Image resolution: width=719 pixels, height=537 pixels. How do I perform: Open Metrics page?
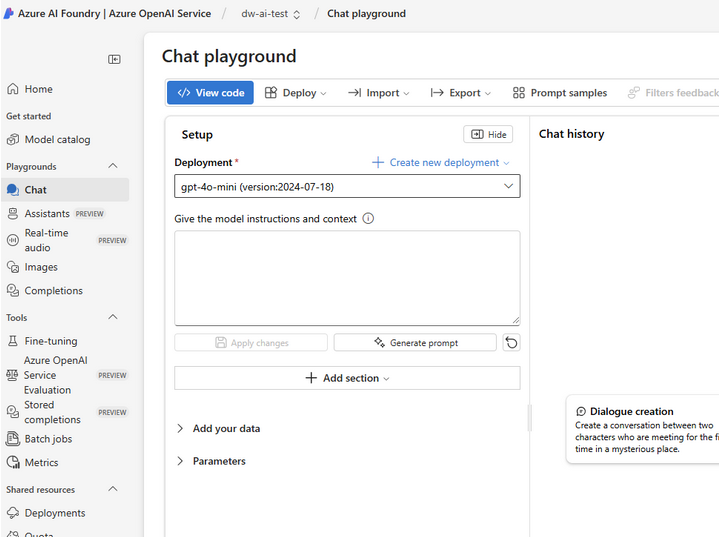pyautogui.click(x=33, y=462)
